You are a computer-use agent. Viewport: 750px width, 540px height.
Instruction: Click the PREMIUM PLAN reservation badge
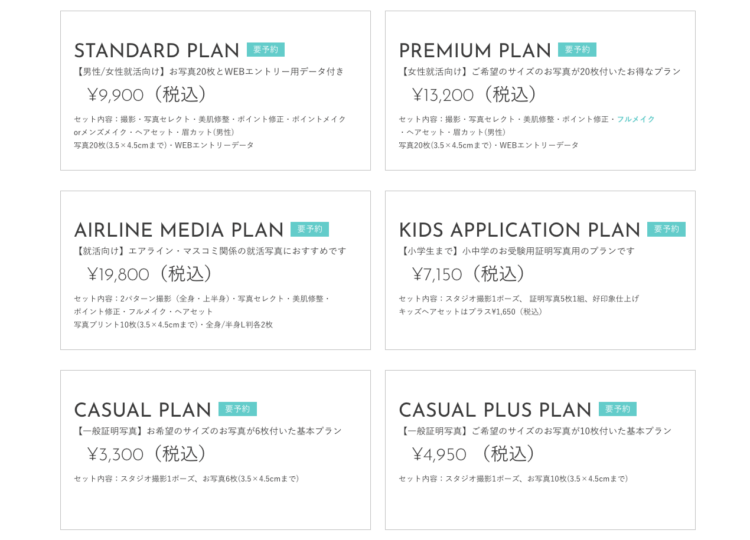(577, 50)
